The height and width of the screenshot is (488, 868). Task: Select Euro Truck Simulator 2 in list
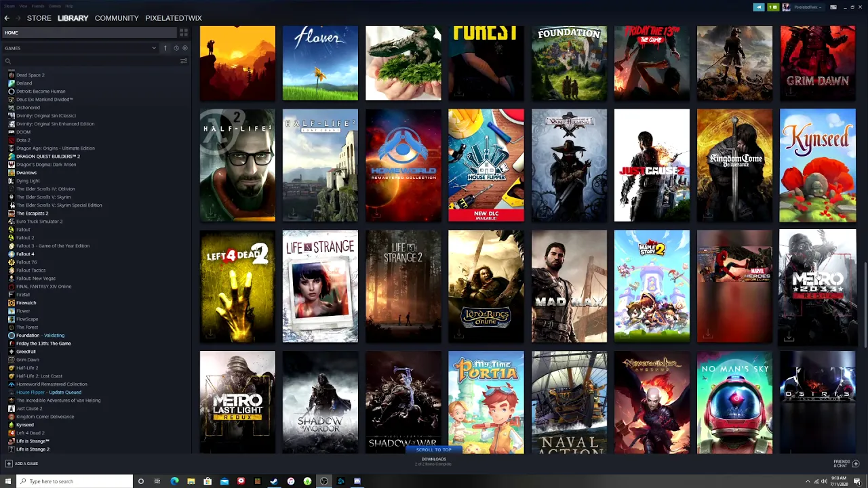(39, 222)
